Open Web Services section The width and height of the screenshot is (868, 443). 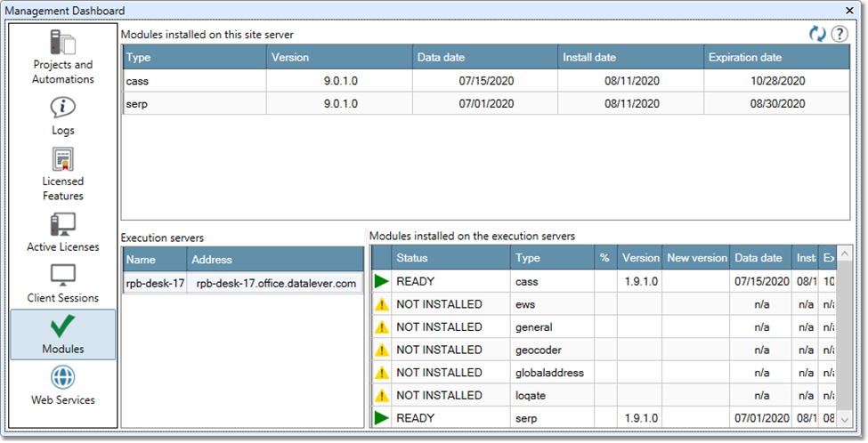pyautogui.click(x=63, y=385)
